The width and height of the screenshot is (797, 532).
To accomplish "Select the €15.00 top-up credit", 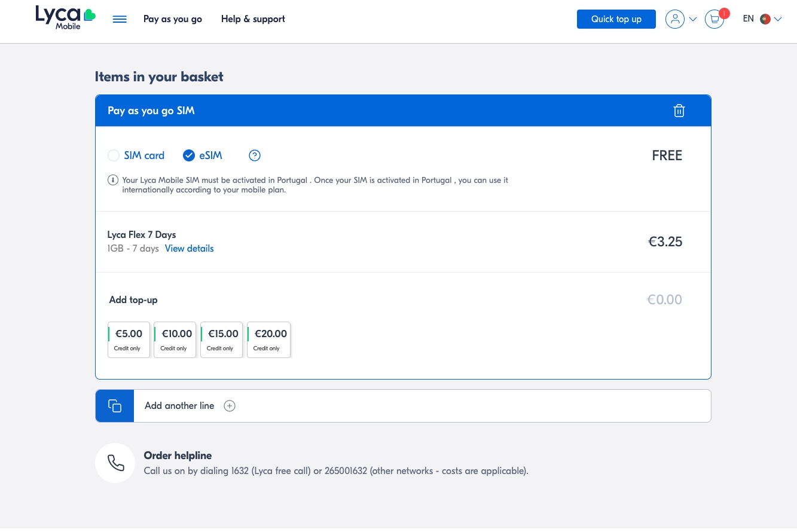I will 221,340.
